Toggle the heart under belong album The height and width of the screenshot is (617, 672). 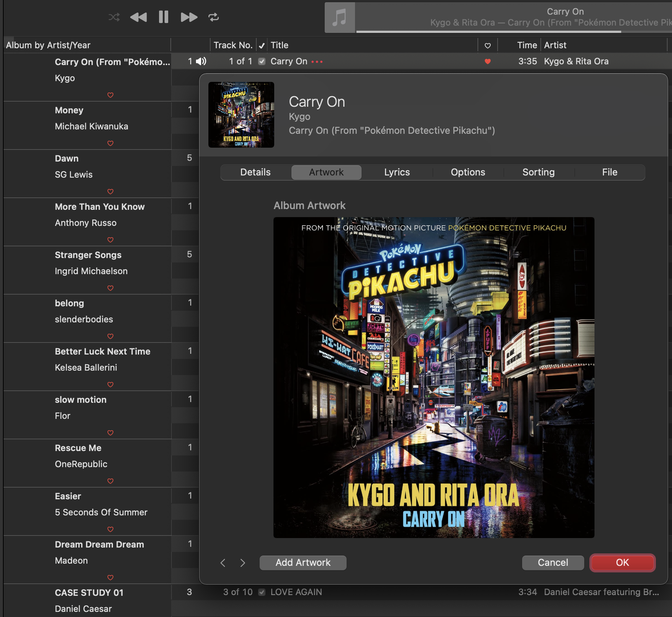[x=110, y=336]
